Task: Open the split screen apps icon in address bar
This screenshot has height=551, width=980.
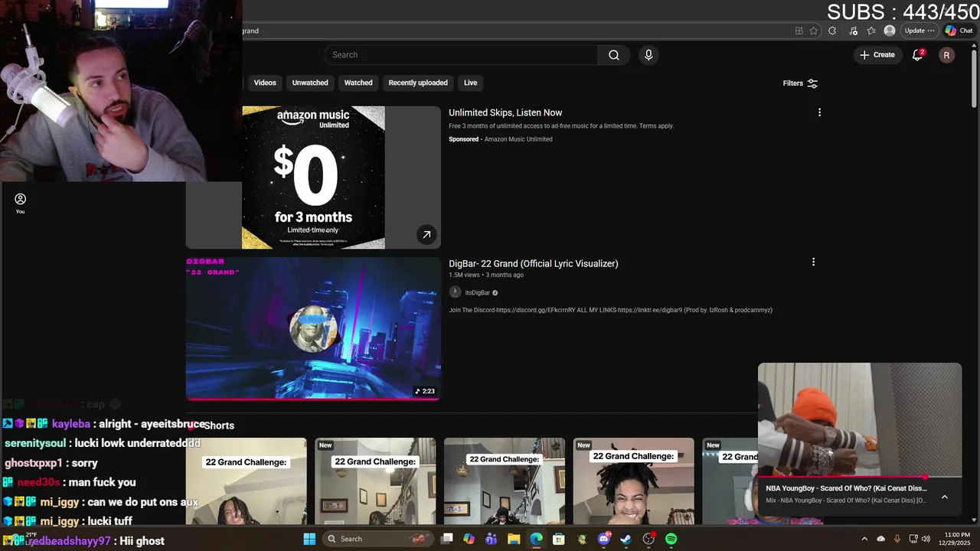Action: click(x=799, y=31)
